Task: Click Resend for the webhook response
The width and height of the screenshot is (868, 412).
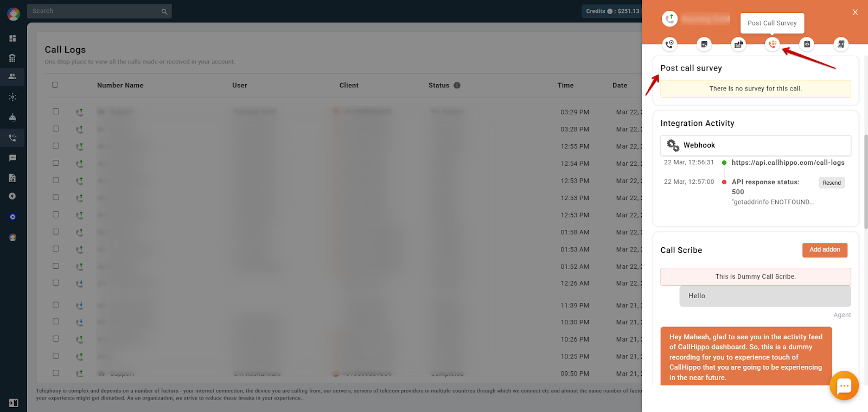Action: click(x=832, y=183)
